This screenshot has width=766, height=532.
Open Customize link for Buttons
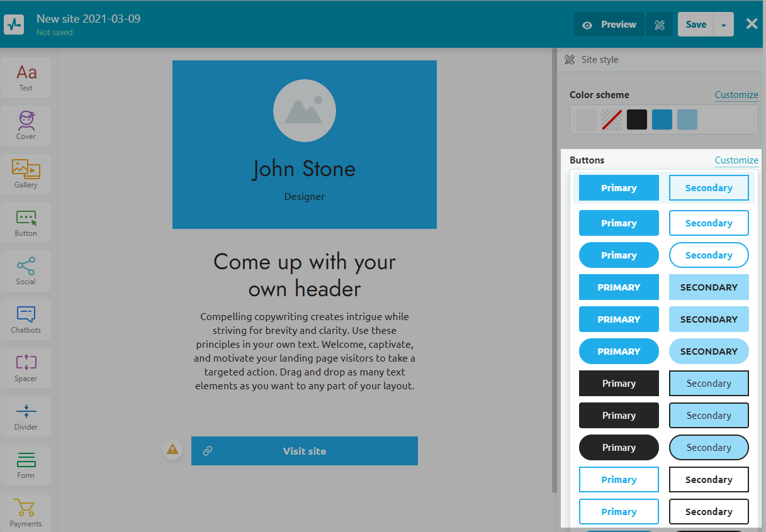click(736, 160)
